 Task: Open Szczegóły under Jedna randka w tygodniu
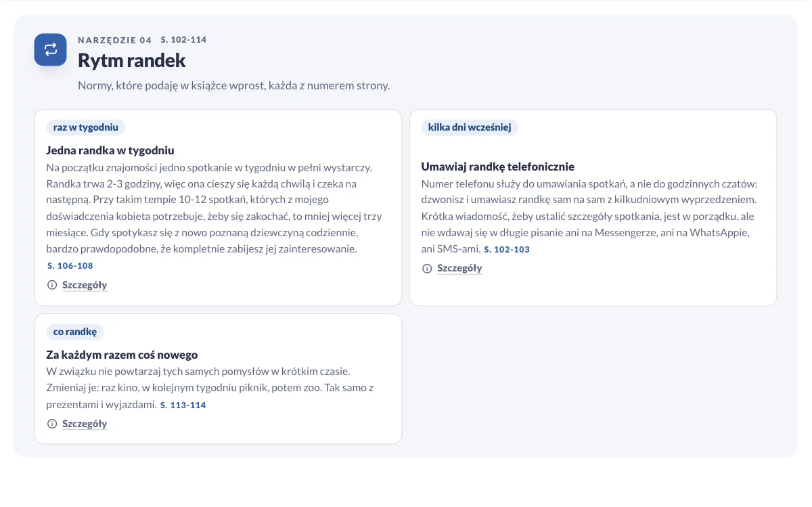[85, 285]
